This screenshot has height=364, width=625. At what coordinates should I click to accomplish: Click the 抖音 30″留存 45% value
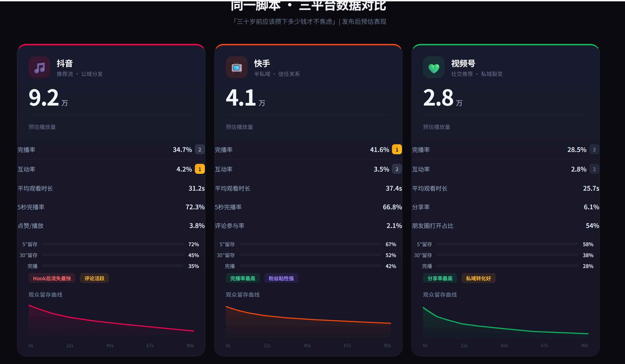click(193, 255)
